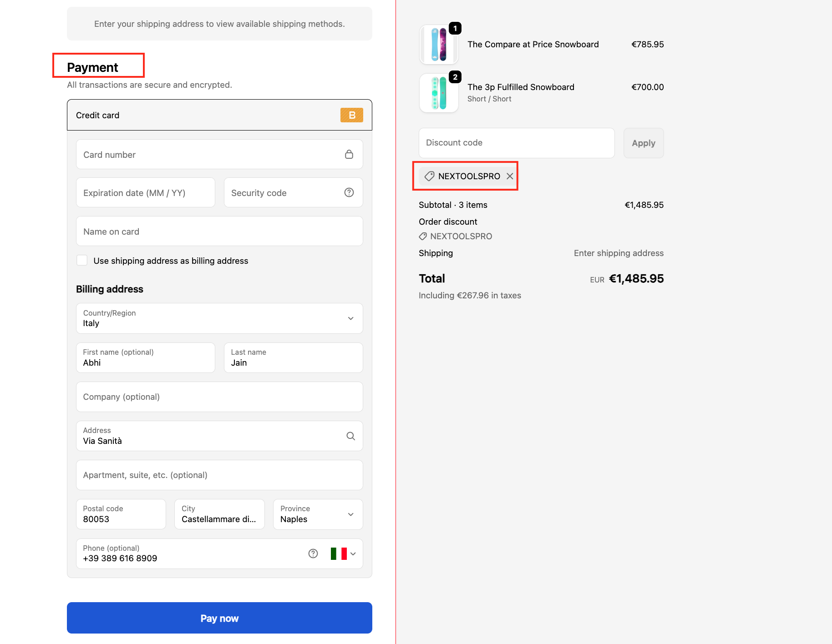
Task: Click the 3p Fulfilled Snowboard thumbnail
Action: click(x=439, y=93)
